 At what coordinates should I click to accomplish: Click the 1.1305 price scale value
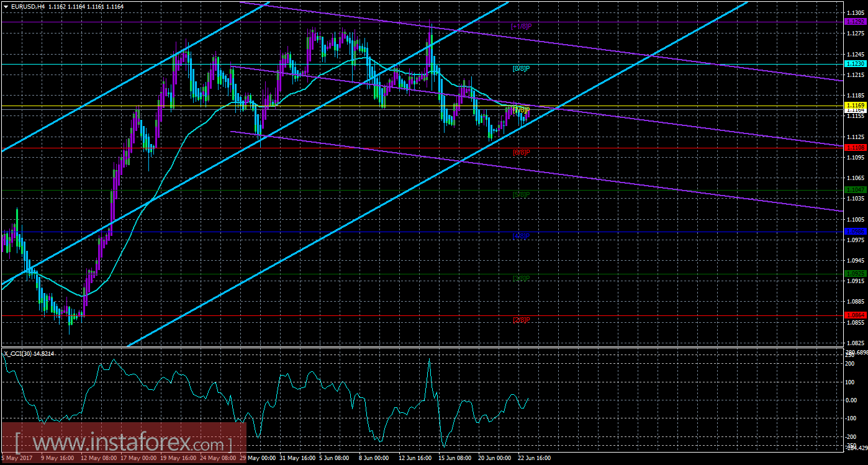coord(856,12)
